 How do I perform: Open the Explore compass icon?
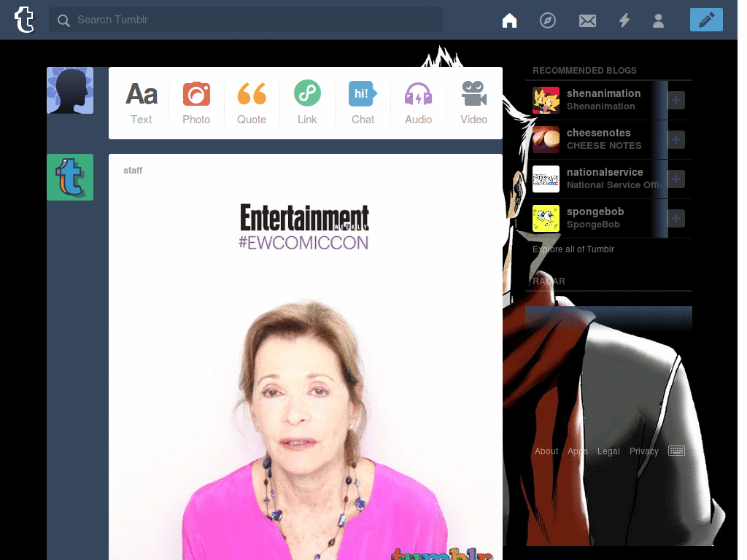point(547,20)
